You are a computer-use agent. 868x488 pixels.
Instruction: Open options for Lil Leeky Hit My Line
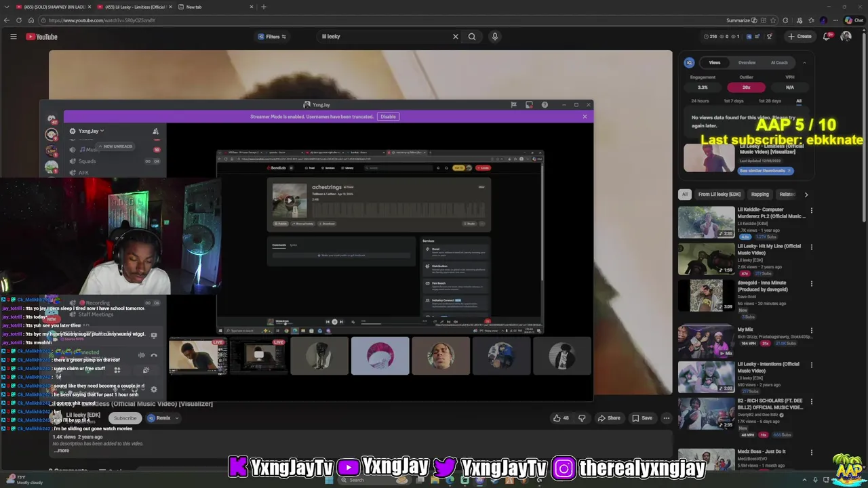click(x=811, y=247)
